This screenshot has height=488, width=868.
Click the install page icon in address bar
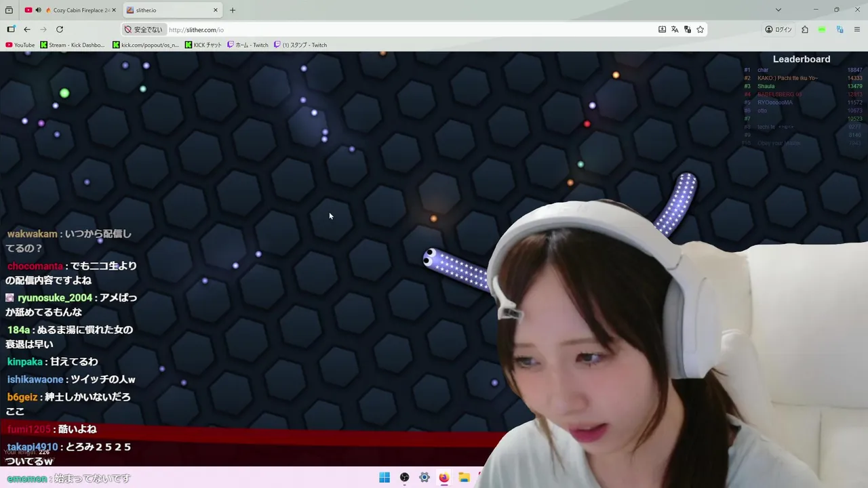point(662,30)
